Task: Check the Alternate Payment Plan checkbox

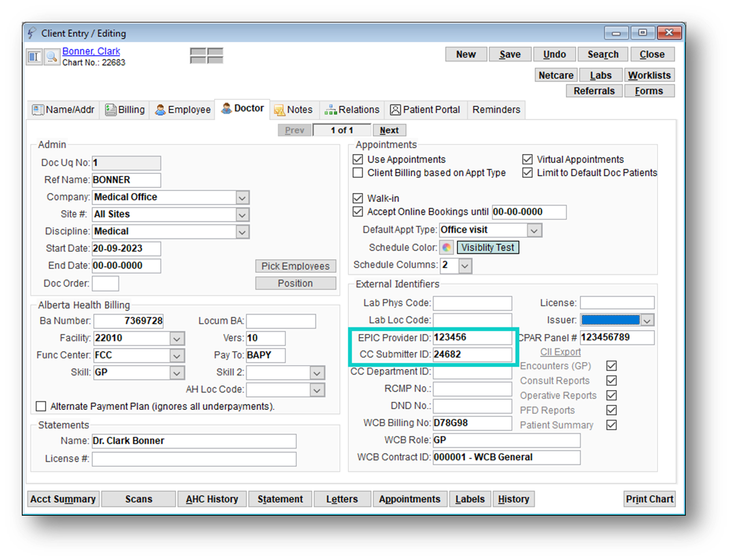Action: (42, 407)
